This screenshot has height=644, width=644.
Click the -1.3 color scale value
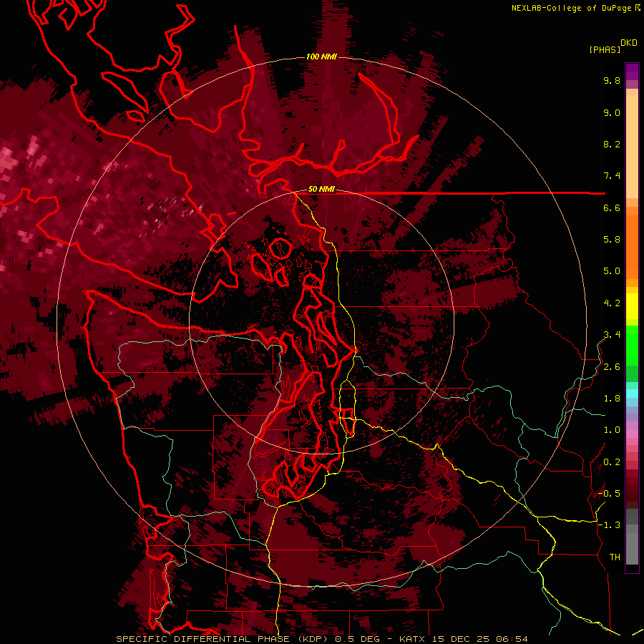tap(609, 526)
